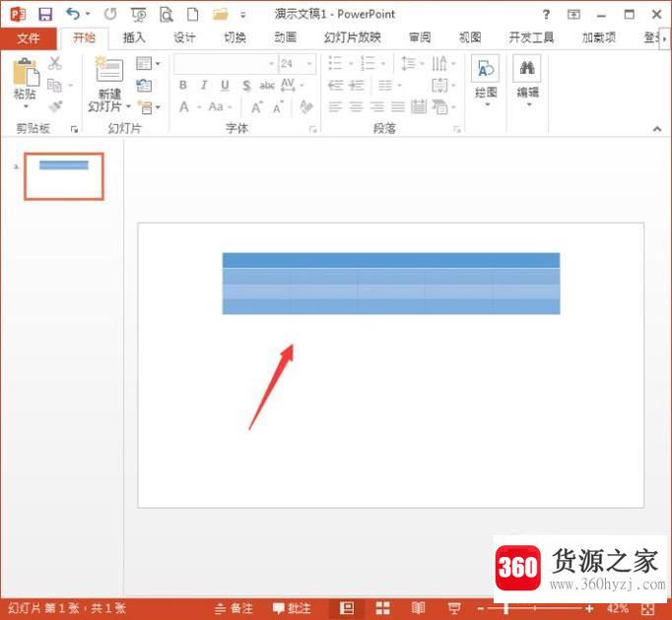
Task: Open print preview from the quick access toolbar
Action: point(166,15)
